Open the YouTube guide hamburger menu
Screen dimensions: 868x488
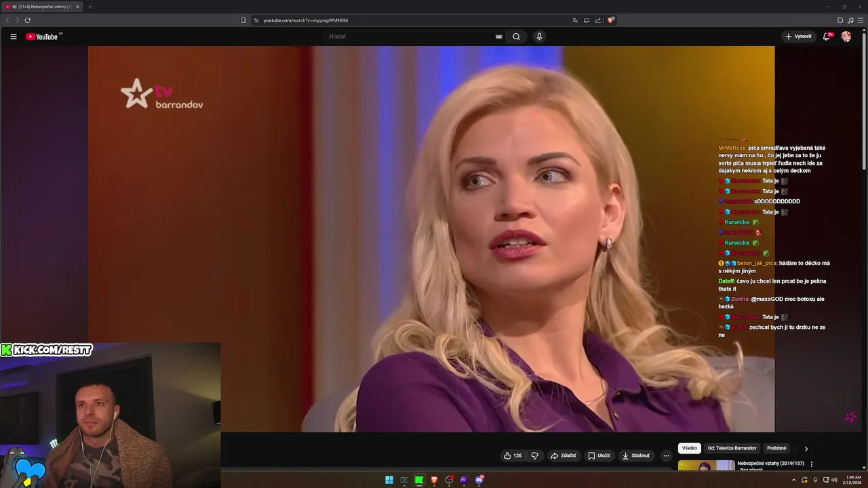click(14, 37)
